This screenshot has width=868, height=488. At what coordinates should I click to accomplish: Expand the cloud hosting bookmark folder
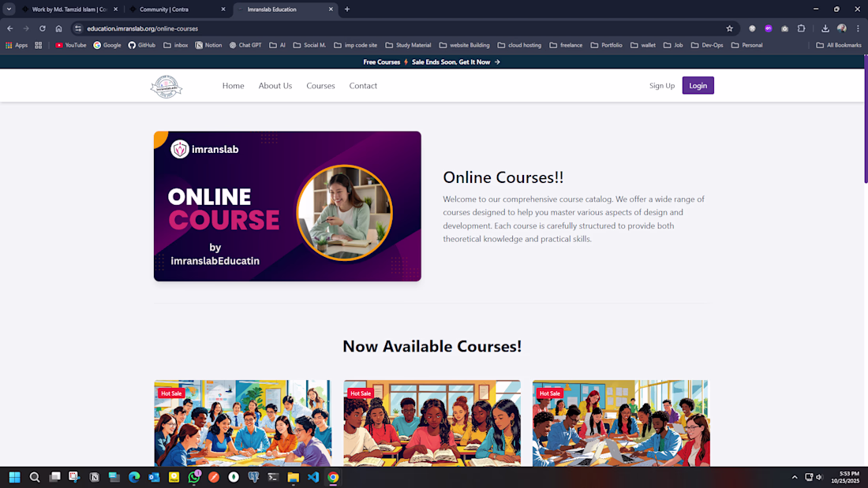(x=519, y=46)
